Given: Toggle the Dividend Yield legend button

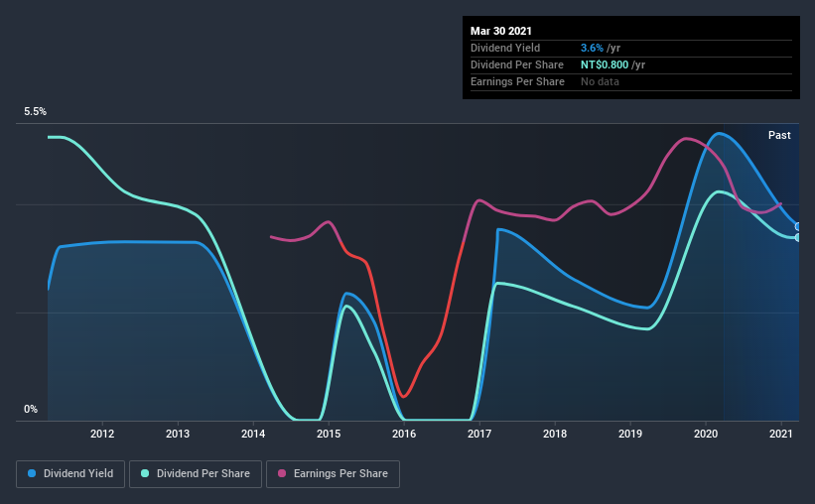Looking at the screenshot, I should [x=70, y=474].
